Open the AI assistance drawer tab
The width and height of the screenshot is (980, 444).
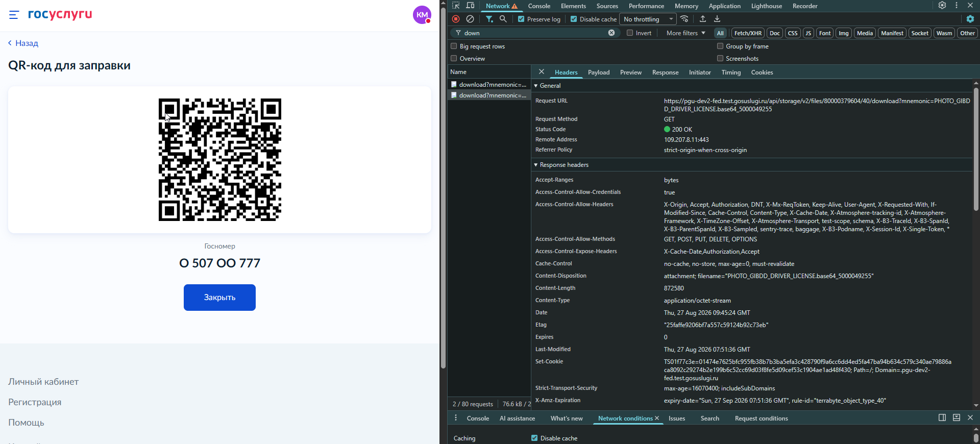[x=517, y=418]
